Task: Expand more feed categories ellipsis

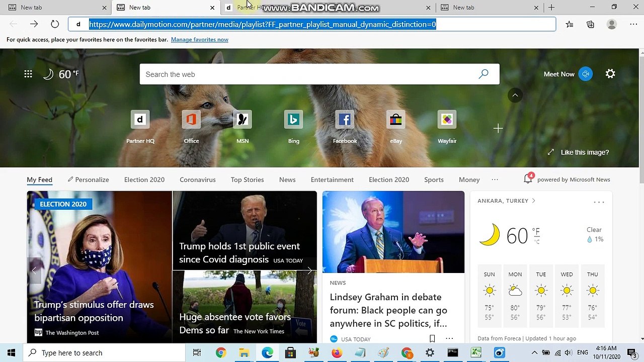Action: click(495, 179)
